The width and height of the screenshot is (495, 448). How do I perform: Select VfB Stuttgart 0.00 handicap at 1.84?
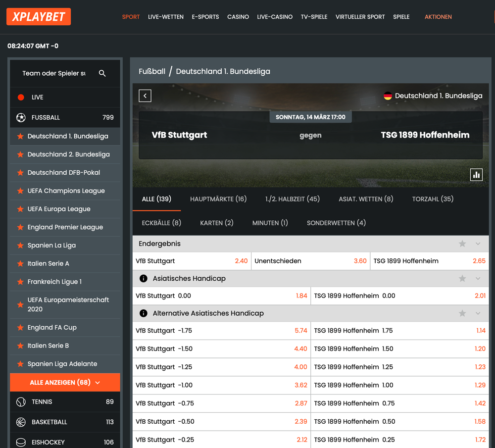221,296
